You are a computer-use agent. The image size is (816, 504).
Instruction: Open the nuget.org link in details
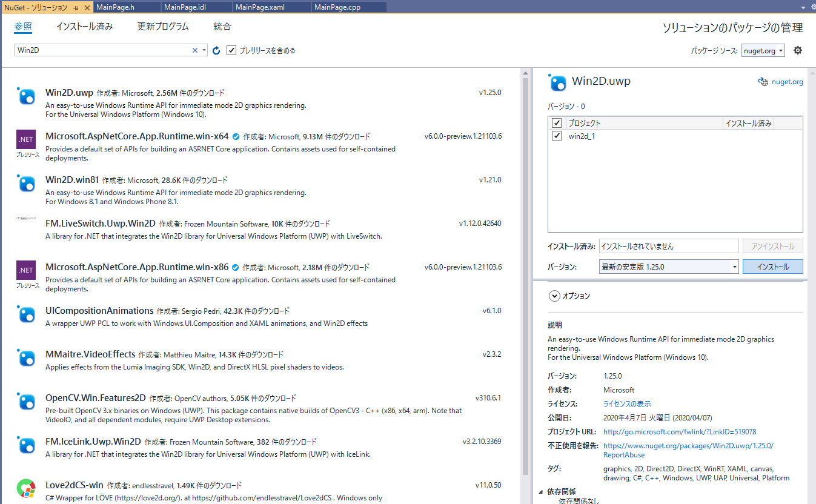[x=788, y=82]
